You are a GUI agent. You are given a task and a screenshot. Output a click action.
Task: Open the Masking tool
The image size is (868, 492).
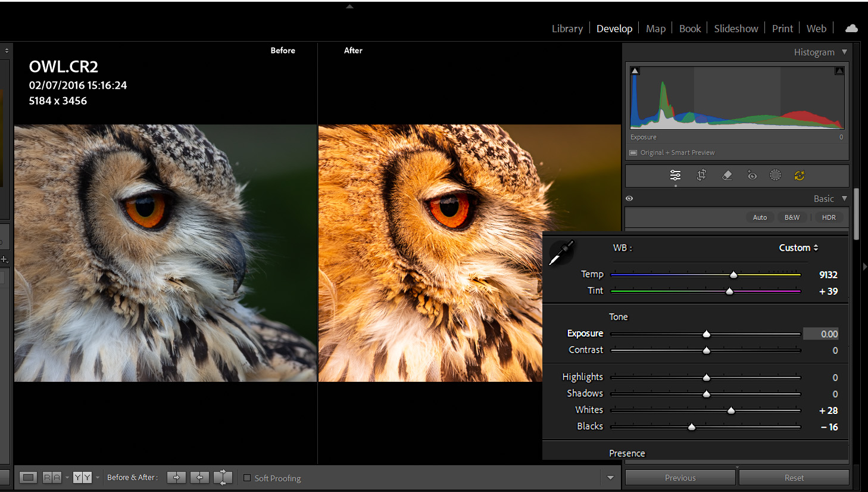click(775, 175)
